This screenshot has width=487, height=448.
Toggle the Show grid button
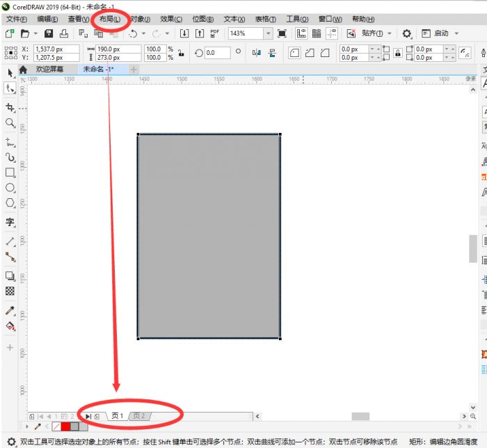pyautogui.click(x=317, y=33)
